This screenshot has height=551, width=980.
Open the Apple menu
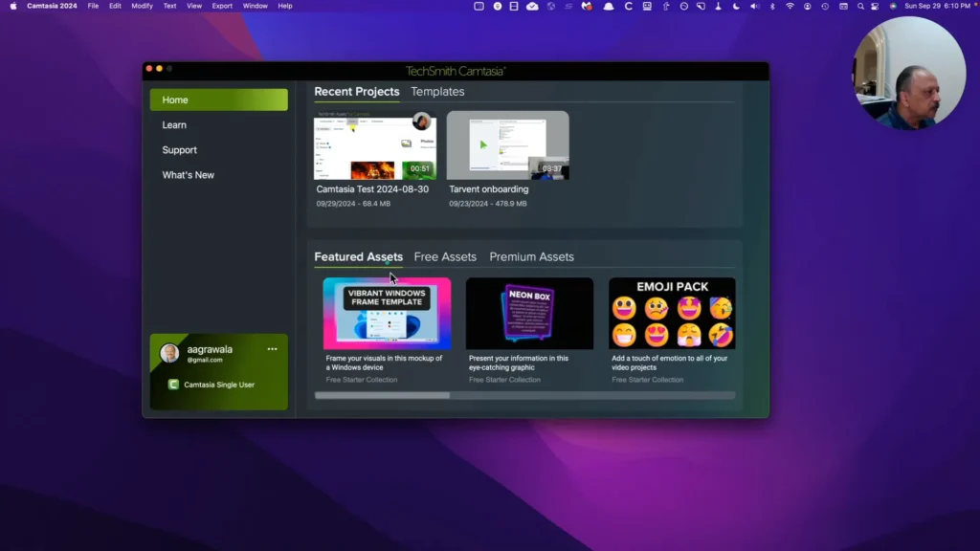click(x=13, y=6)
